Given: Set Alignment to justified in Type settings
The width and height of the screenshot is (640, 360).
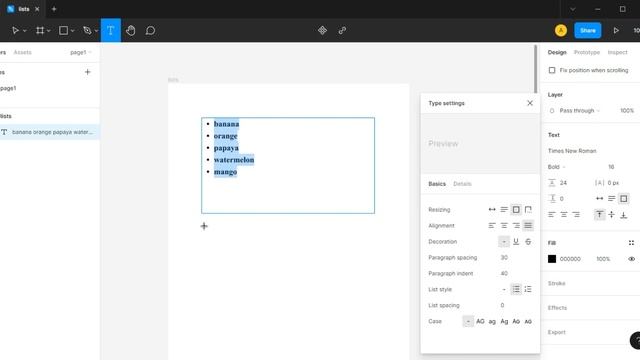Looking at the screenshot, I should click(x=528, y=226).
